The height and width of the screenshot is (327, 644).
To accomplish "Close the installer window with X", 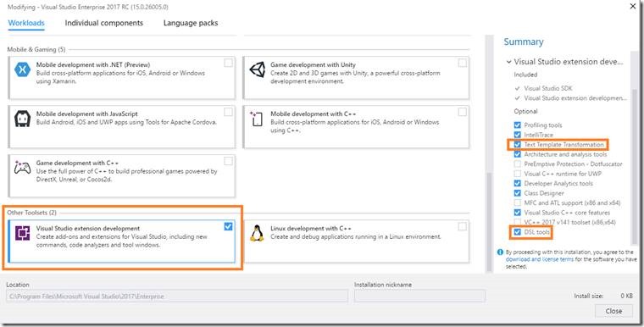I will point(633,6).
